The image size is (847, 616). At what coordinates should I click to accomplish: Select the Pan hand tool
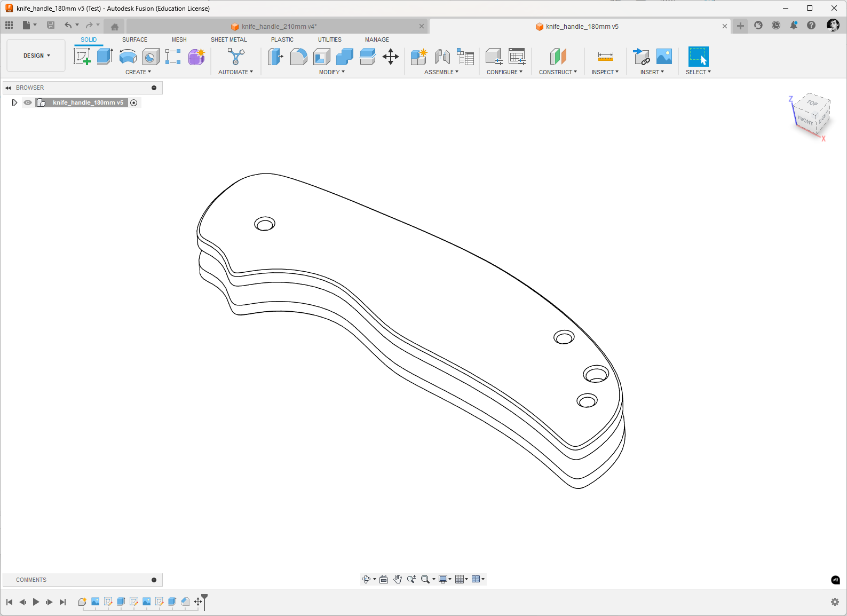(x=398, y=579)
